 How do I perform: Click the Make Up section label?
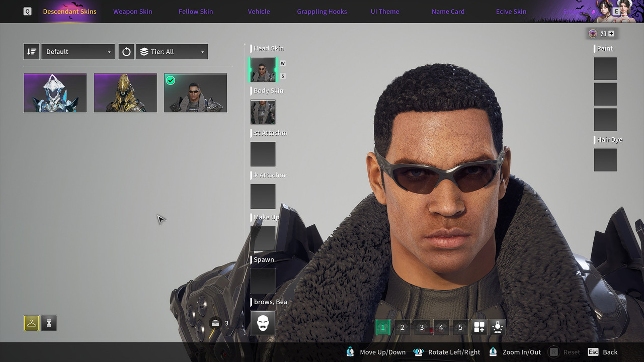point(267,217)
